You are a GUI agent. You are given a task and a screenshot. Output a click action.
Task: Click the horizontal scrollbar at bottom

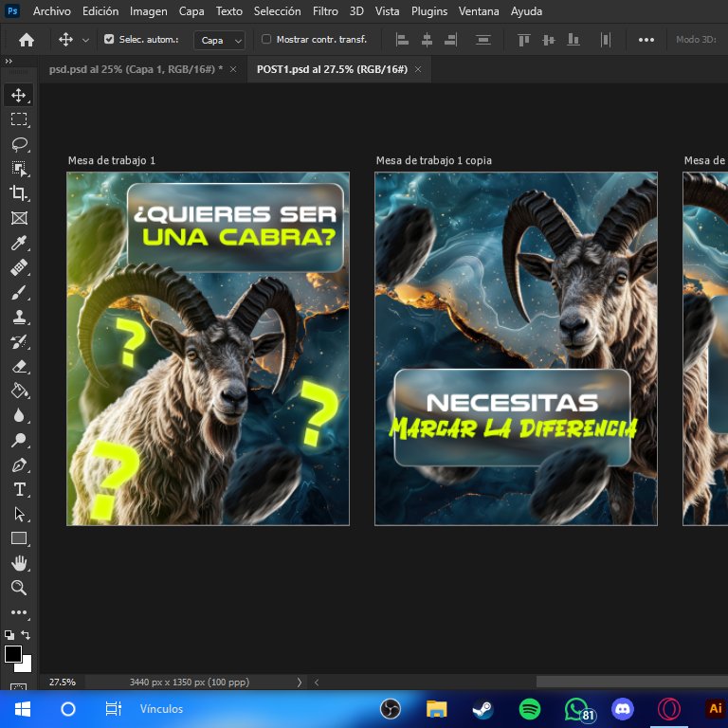(632, 682)
